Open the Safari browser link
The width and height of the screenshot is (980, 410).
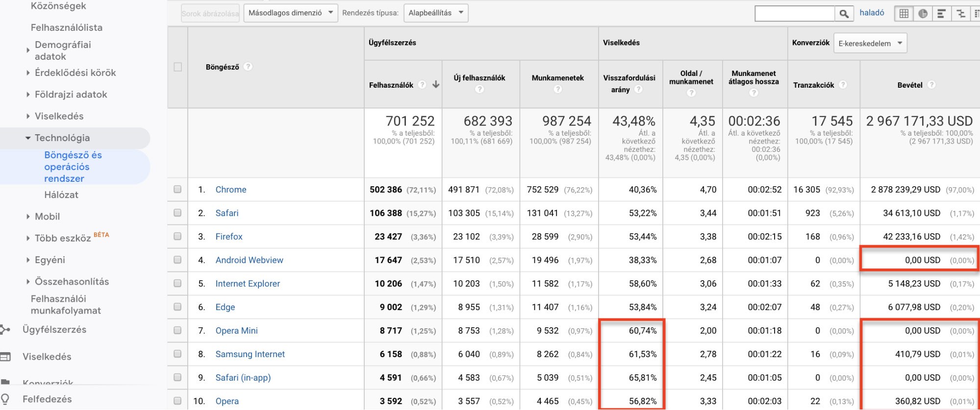227,213
